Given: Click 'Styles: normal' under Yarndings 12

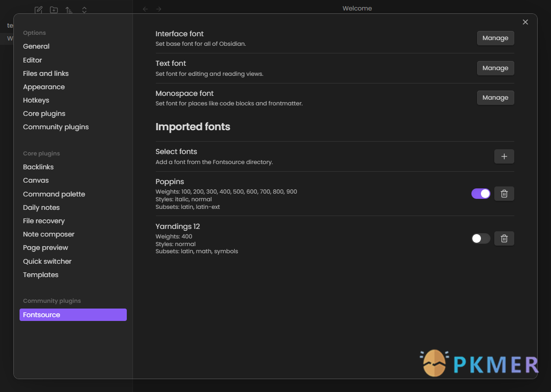Looking at the screenshot, I should point(176,244).
